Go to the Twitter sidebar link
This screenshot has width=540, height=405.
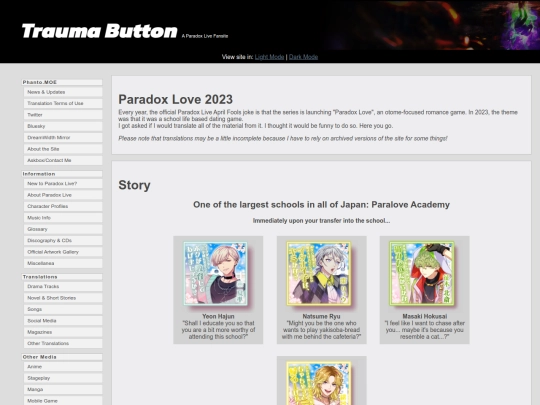click(63, 115)
